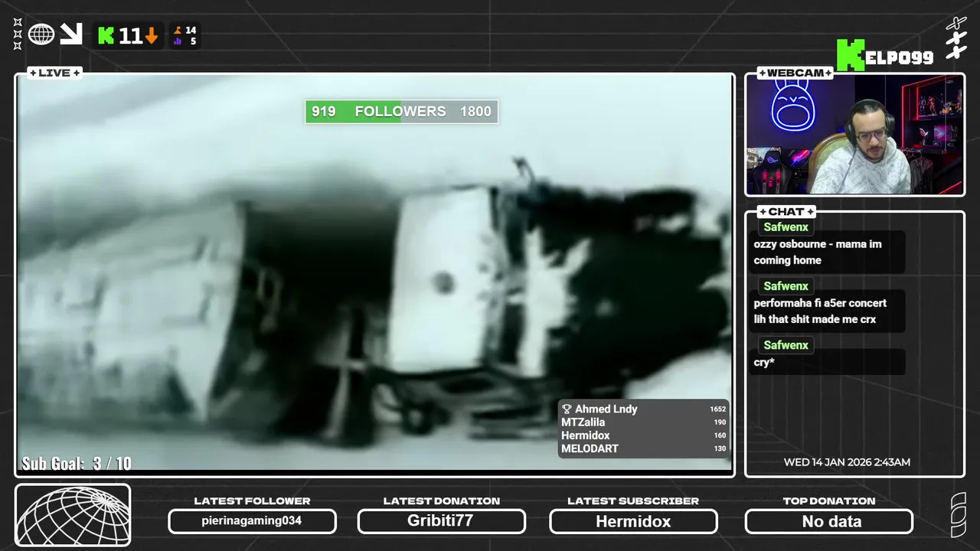
Task: Click the Hermidox latest subscriber box
Action: pos(633,521)
